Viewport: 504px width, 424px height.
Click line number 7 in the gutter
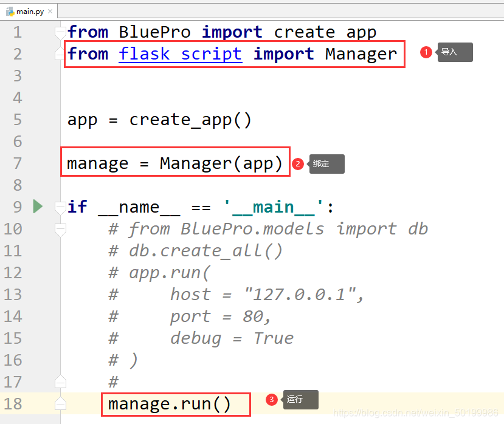(18, 163)
